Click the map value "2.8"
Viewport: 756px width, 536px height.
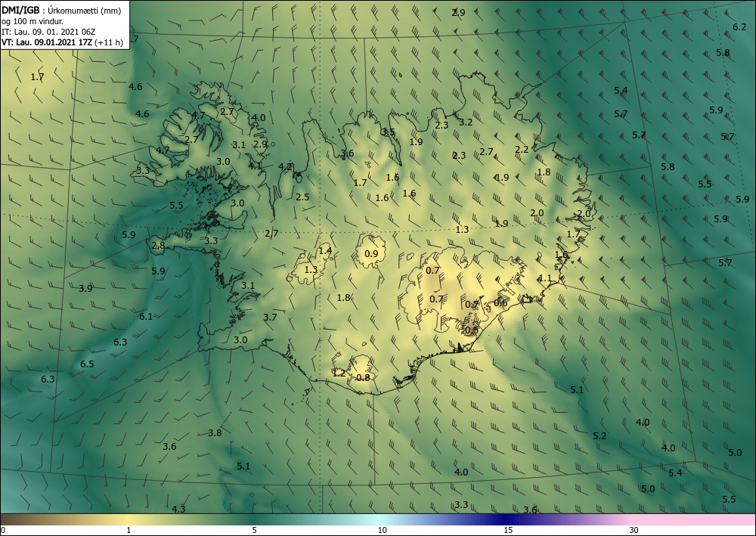(158, 246)
